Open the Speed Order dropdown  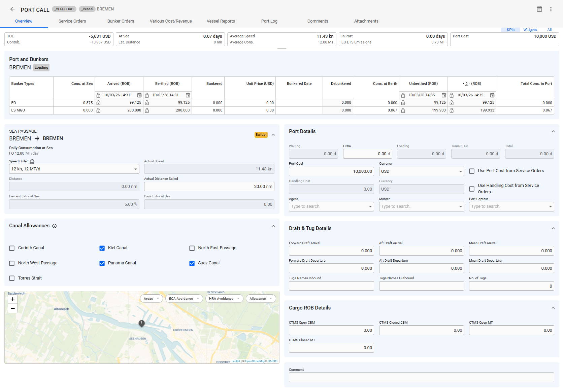click(x=74, y=169)
